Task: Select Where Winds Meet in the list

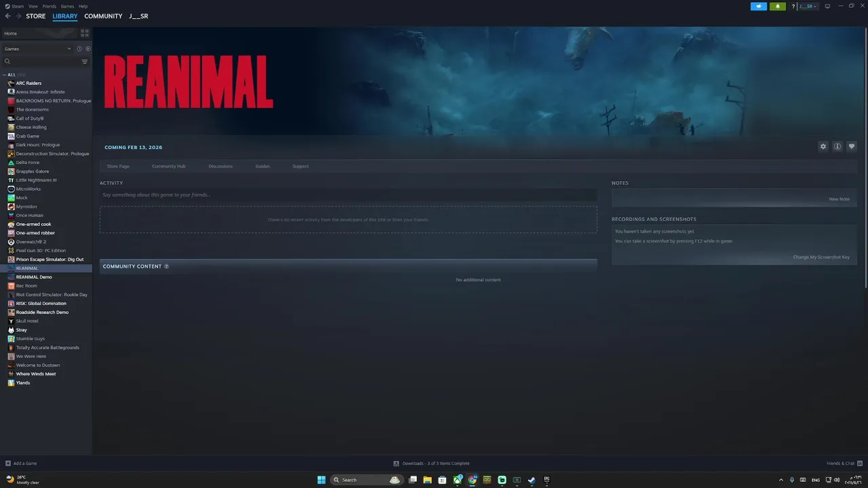Action: [x=36, y=374]
